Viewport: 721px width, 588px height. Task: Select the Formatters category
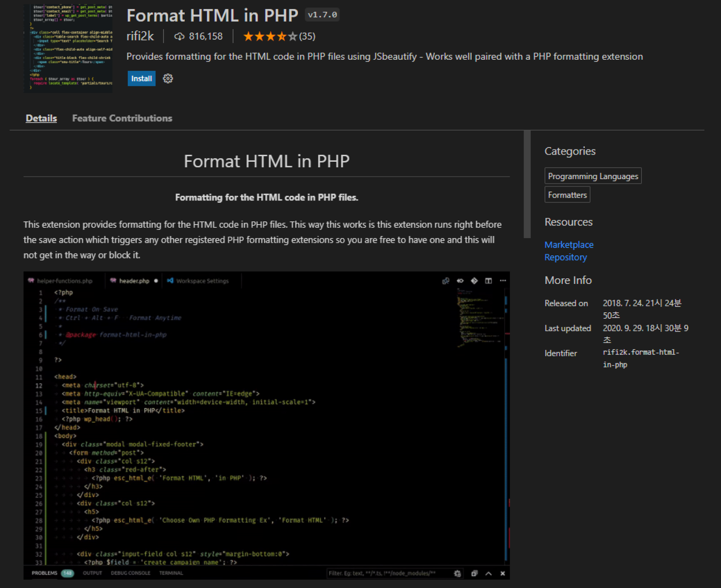click(x=567, y=195)
